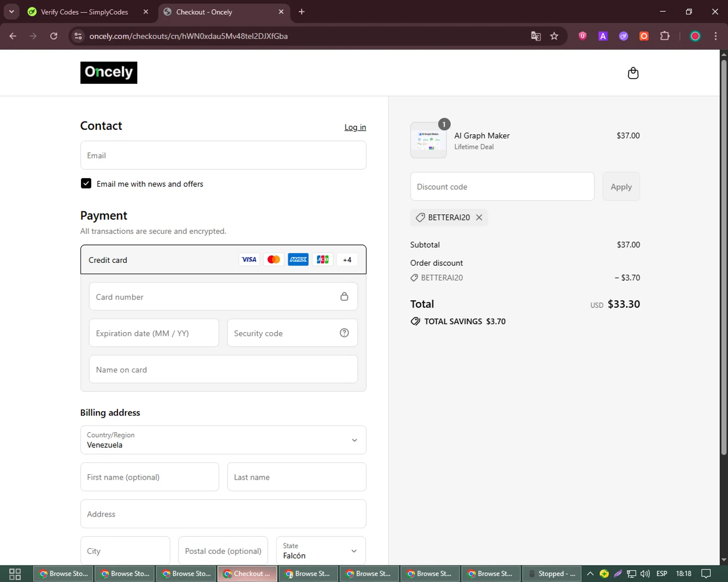Uncheck Email me with news and offers
This screenshot has height=582, width=728.
(86, 183)
